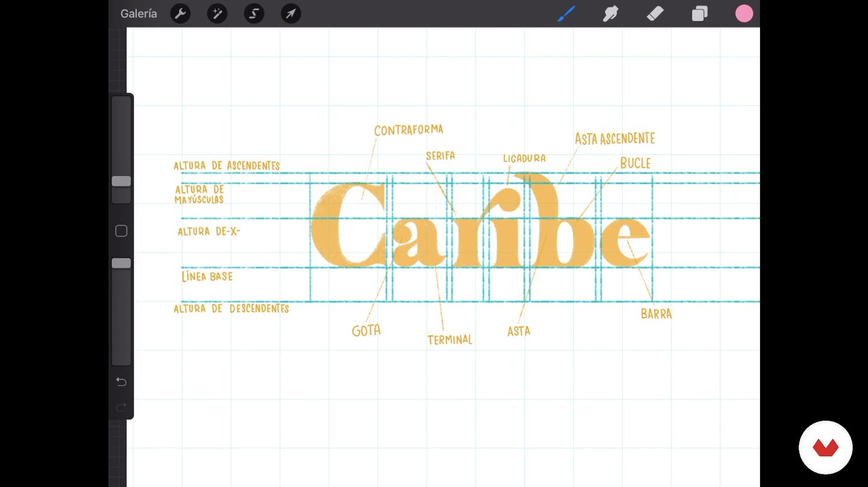868x487 pixels.
Task: Click the 'ALTURA DE DESCENDENTES' label
Action: (231, 309)
